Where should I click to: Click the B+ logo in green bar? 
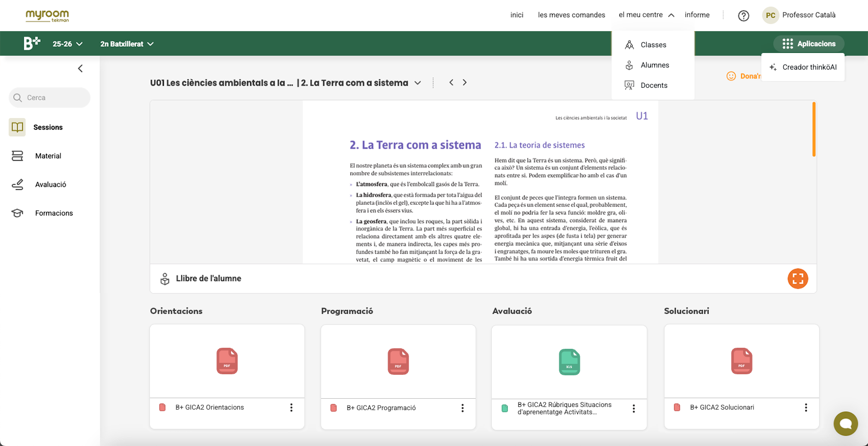pyautogui.click(x=32, y=44)
